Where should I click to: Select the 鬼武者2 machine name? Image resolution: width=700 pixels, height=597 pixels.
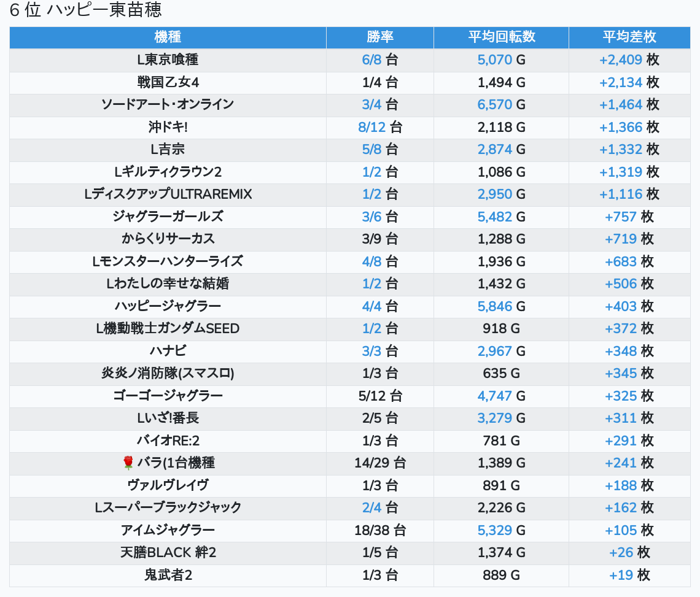click(168, 575)
